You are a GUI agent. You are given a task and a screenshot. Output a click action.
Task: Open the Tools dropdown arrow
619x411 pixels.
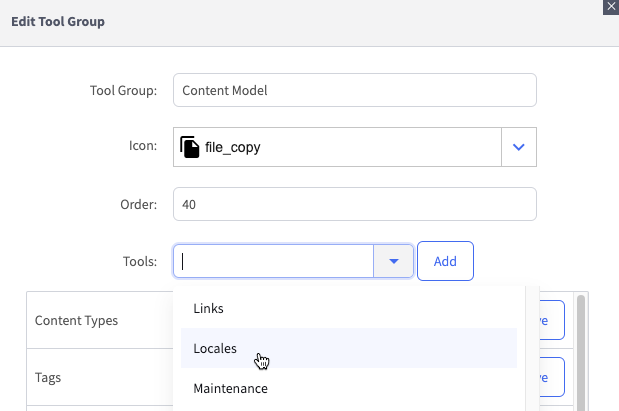[x=394, y=261]
